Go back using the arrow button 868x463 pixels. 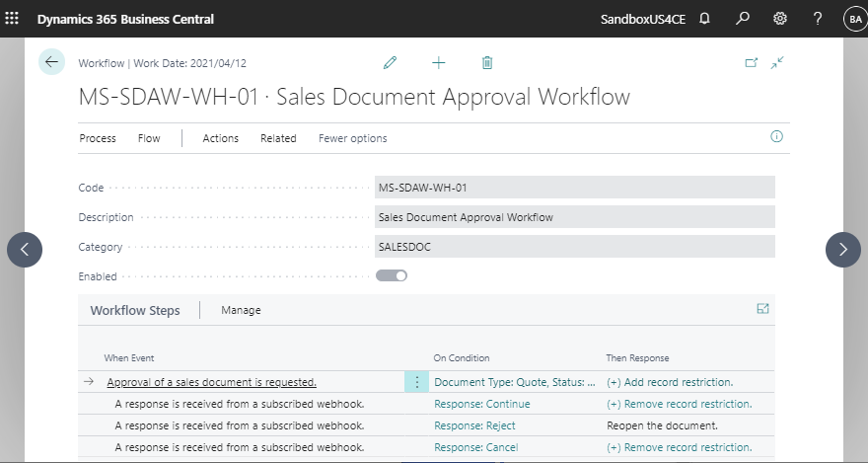pyautogui.click(x=51, y=62)
